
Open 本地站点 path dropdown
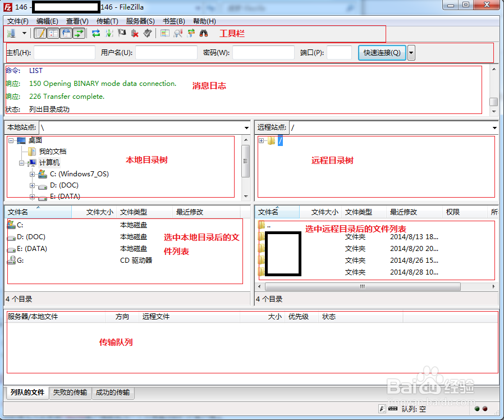[x=246, y=127]
